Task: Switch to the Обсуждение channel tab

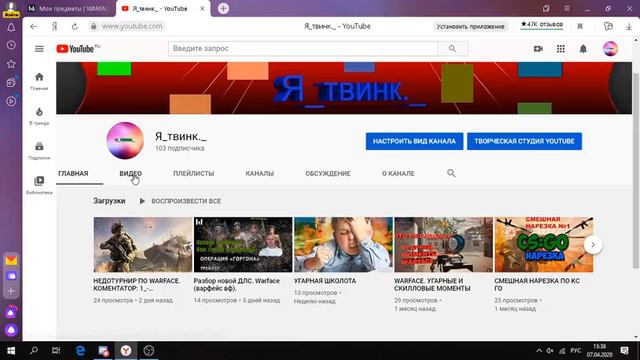Action: click(328, 173)
